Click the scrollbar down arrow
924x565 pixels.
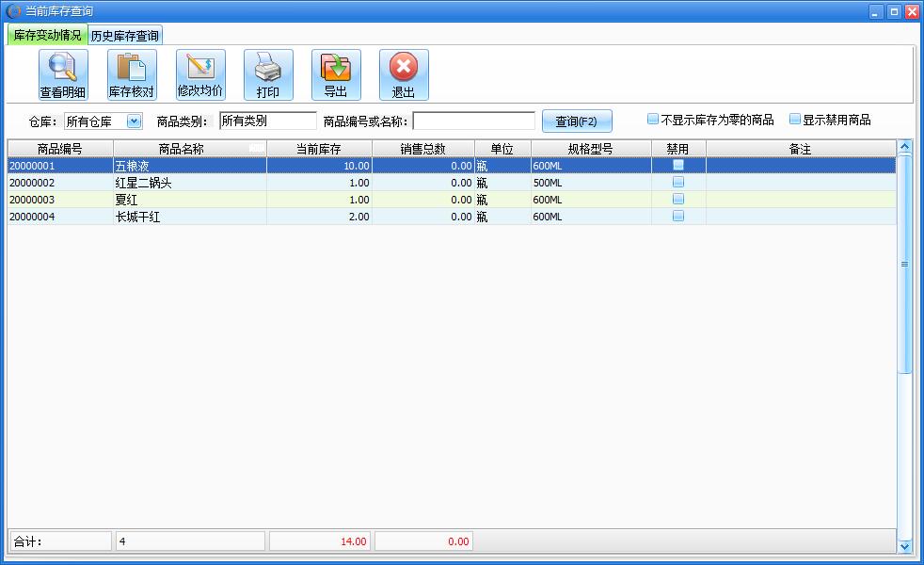[x=904, y=547]
